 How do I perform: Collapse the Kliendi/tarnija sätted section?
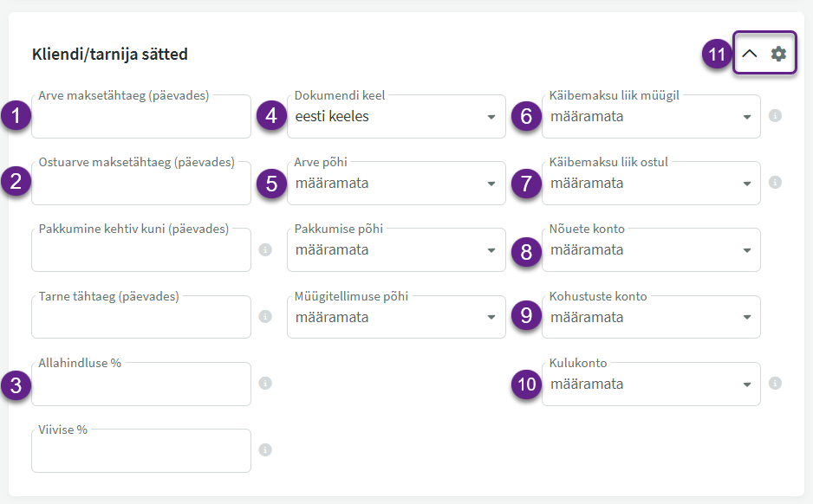pyautogui.click(x=750, y=54)
